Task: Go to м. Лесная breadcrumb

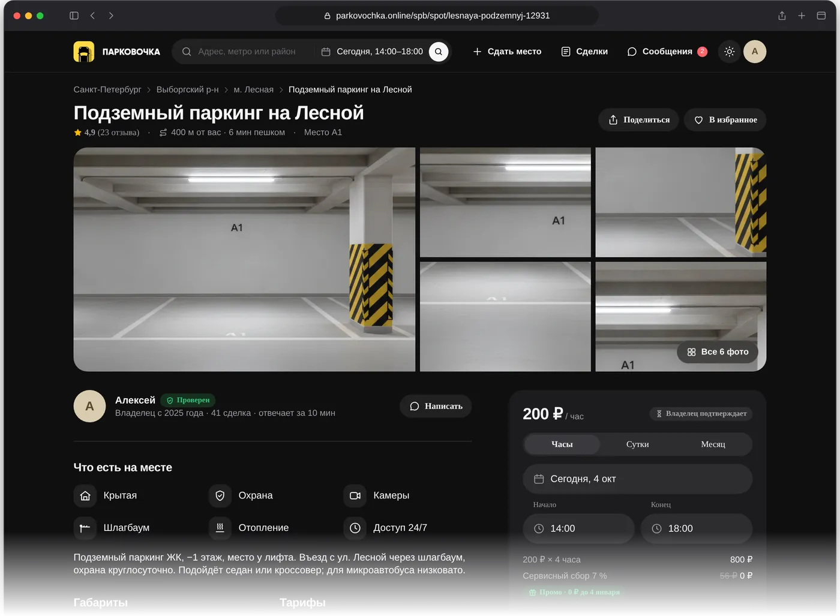Action: click(x=254, y=89)
